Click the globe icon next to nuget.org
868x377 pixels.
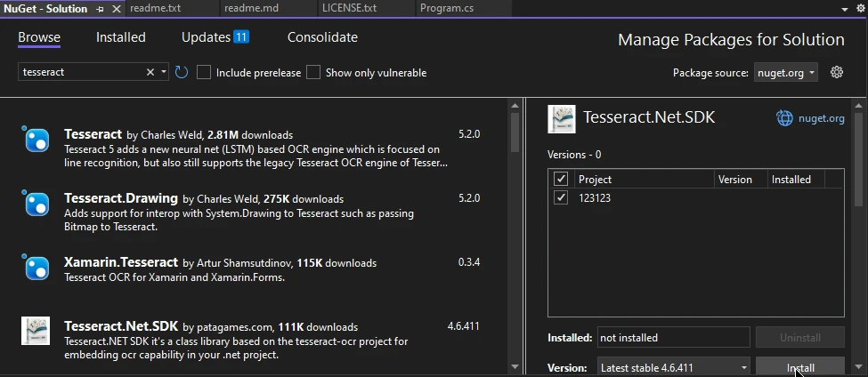pyautogui.click(x=784, y=118)
